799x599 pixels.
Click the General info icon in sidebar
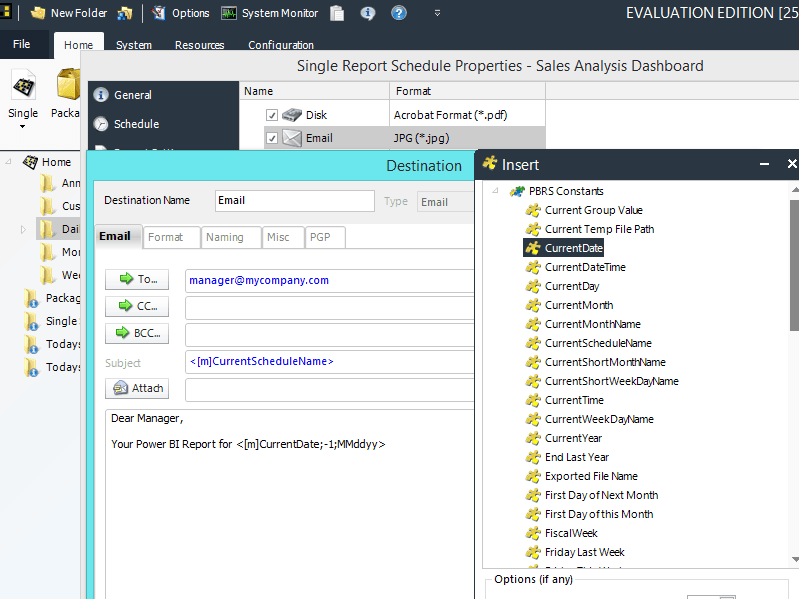click(101, 95)
